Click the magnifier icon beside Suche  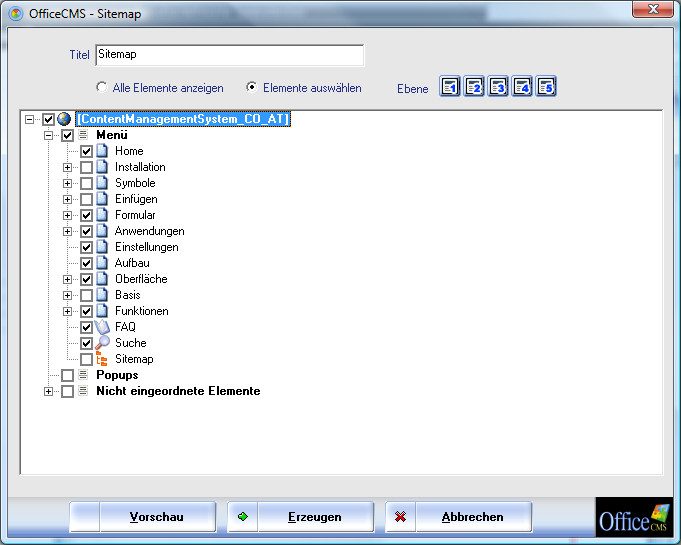point(102,343)
